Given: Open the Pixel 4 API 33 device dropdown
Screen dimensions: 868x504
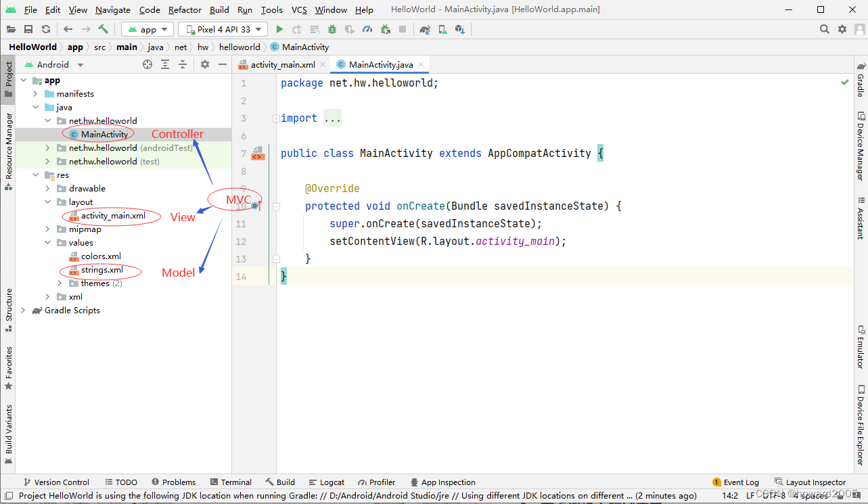Looking at the screenshot, I should coord(223,29).
